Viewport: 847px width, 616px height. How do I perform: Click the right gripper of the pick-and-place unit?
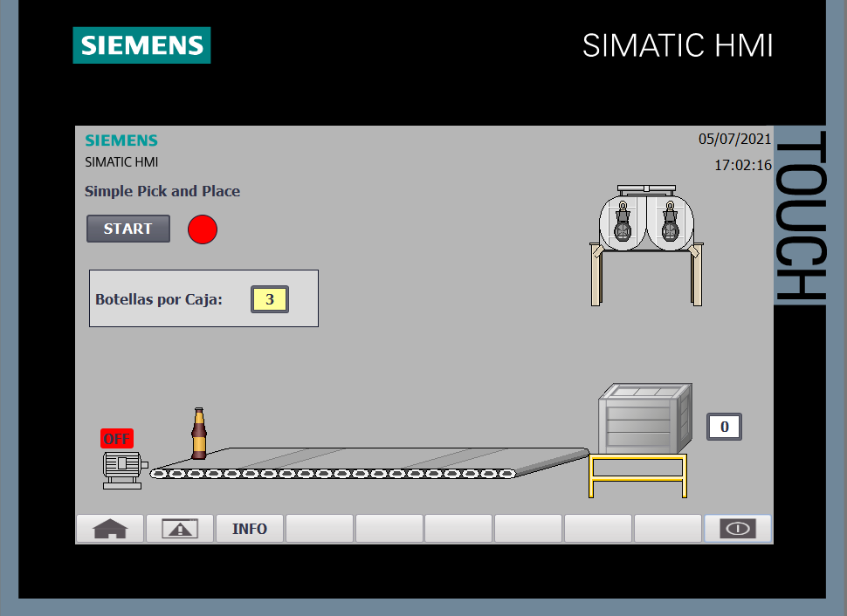pos(670,222)
